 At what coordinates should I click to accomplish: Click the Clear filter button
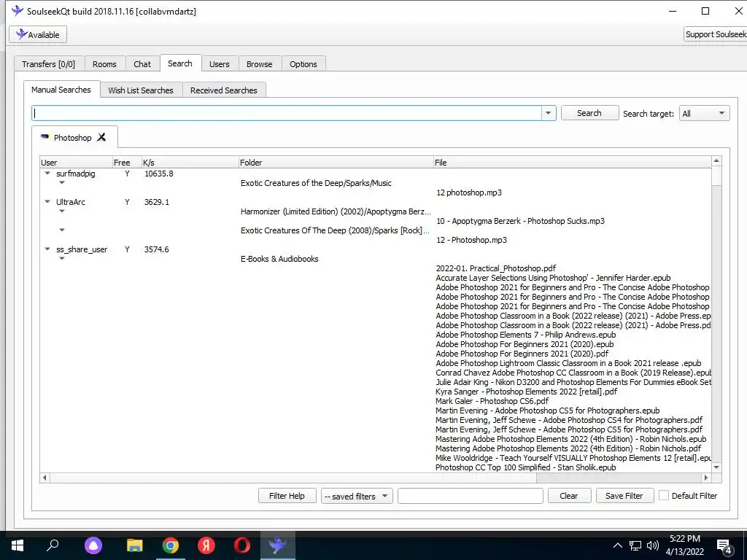569,496
